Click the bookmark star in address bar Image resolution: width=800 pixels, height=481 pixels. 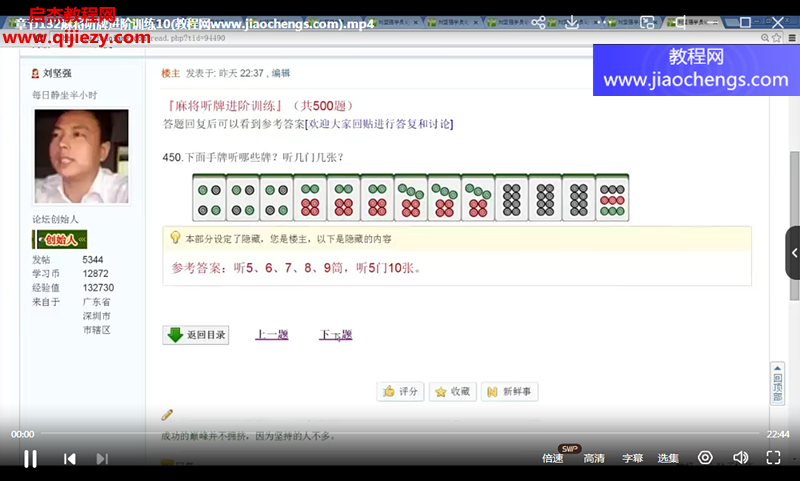coord(777,38)
